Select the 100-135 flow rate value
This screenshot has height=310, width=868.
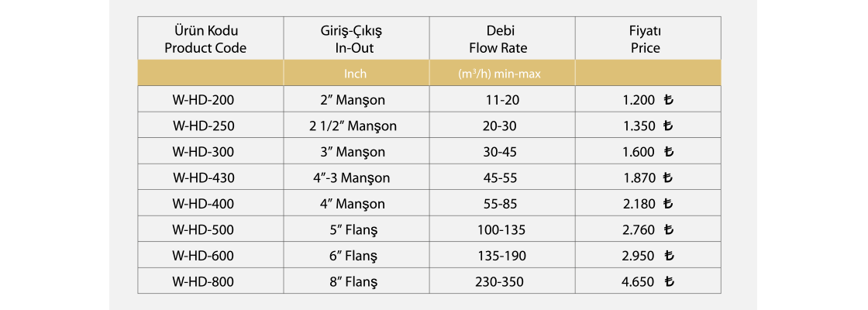(x=499, y=229)
